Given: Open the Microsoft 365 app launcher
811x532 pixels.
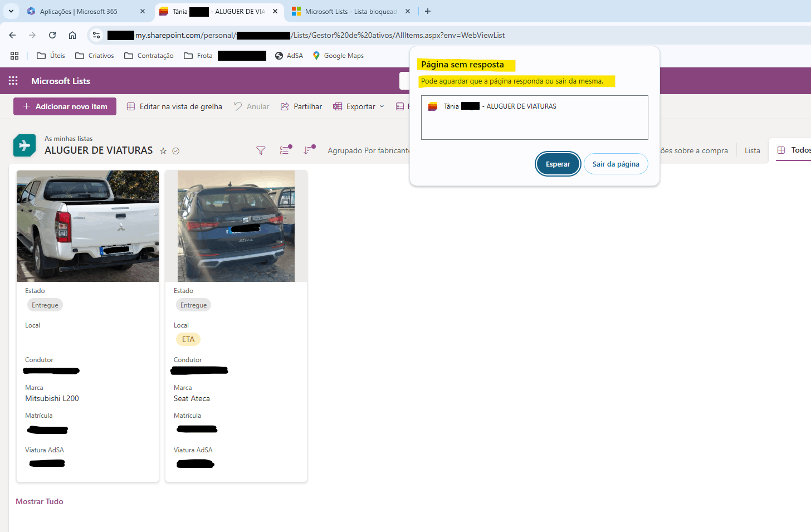Looking at the screenshot, I should point(13,81).
